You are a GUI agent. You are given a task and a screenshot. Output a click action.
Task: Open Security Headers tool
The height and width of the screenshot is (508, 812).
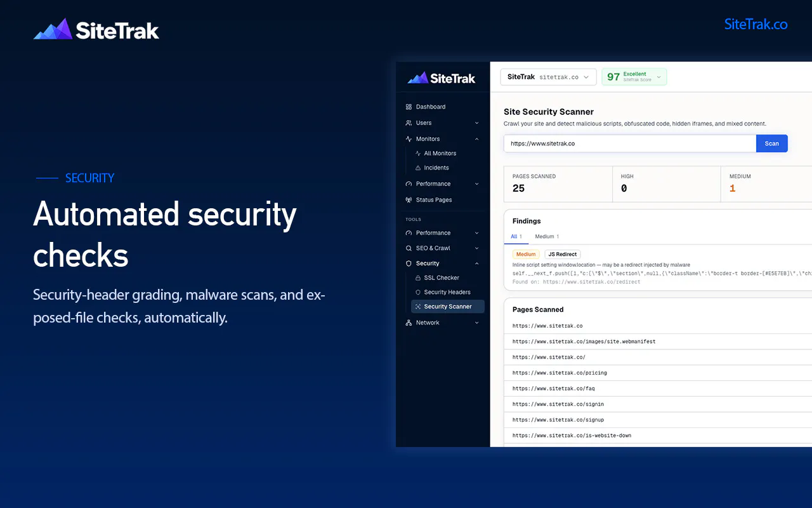[447, 292]
